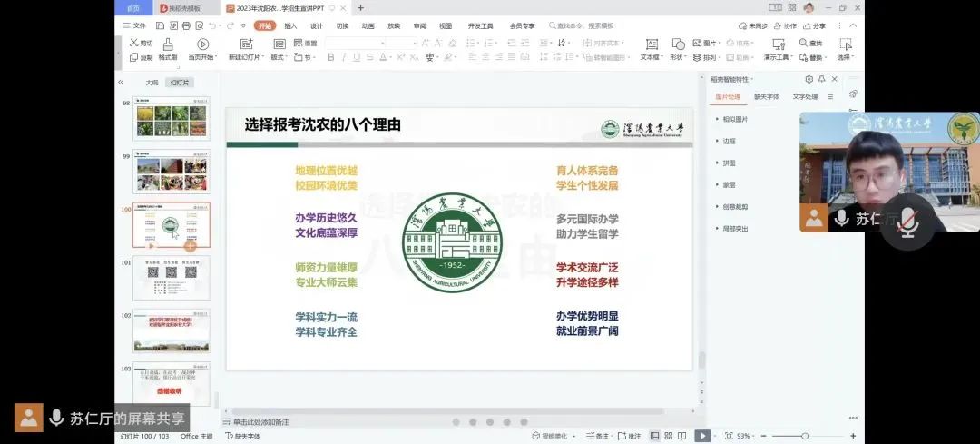The width and height of the screenshot is (980, 444).
Task: Toggle Strikethrough formatting
Action: coord(370,57)
